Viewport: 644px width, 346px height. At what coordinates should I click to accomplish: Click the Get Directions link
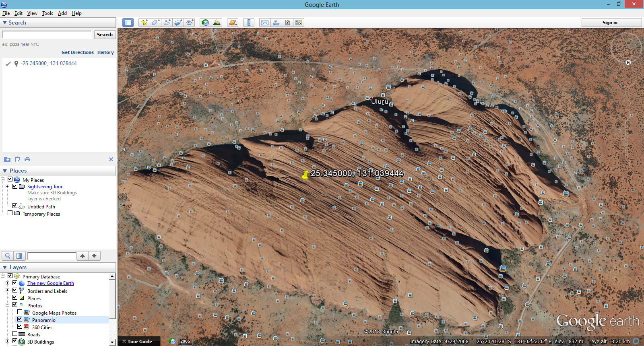[x=77, y=52]
